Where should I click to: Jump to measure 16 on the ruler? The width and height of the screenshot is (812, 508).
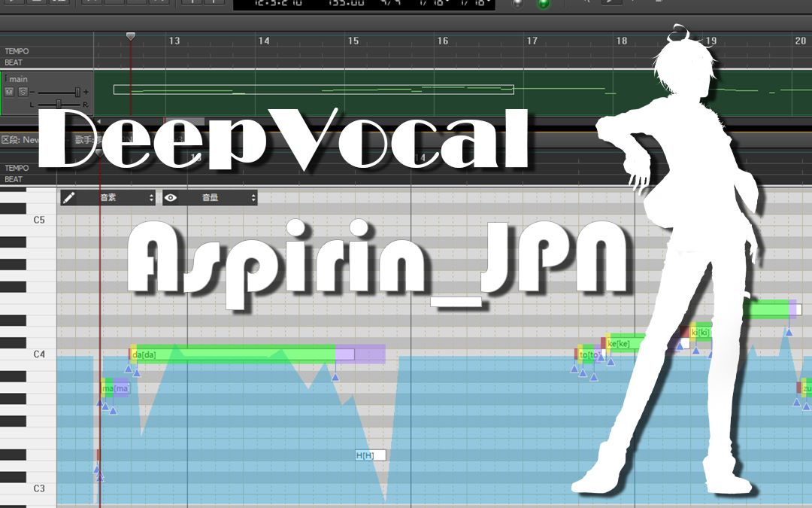coord(442,41)
